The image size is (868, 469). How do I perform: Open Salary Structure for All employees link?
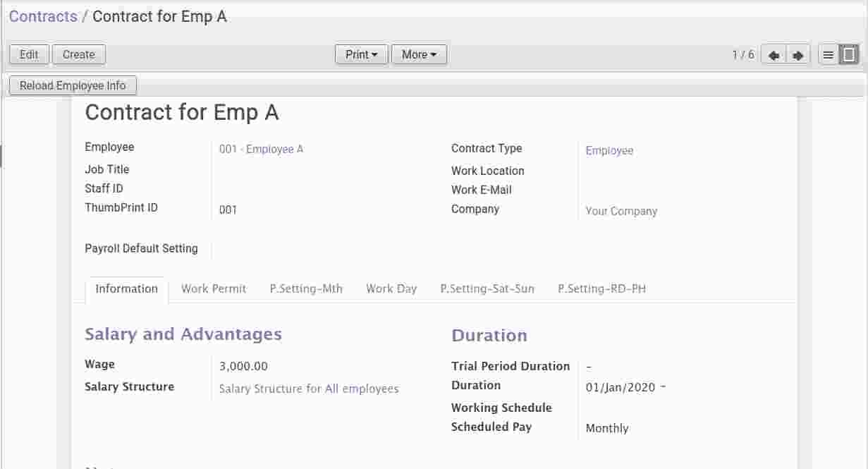309,389
